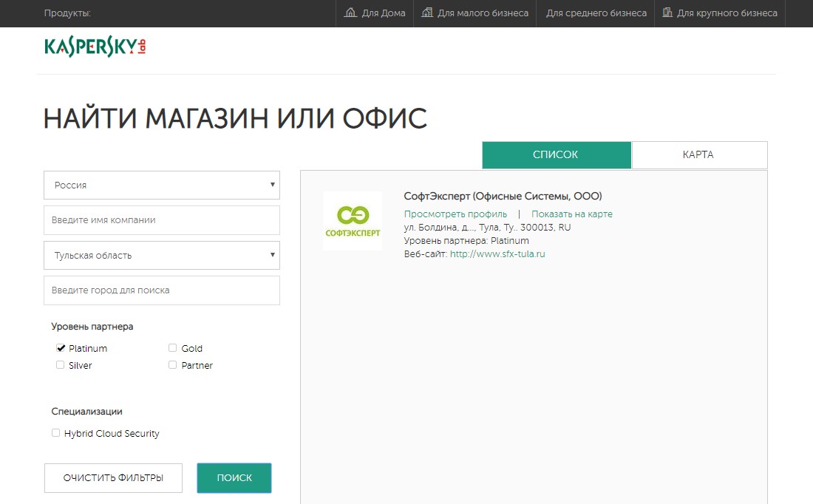Viewport: 813px width, 504px height.
Task: Expand the Тульская область region dropdown
Action: point(162,255)
